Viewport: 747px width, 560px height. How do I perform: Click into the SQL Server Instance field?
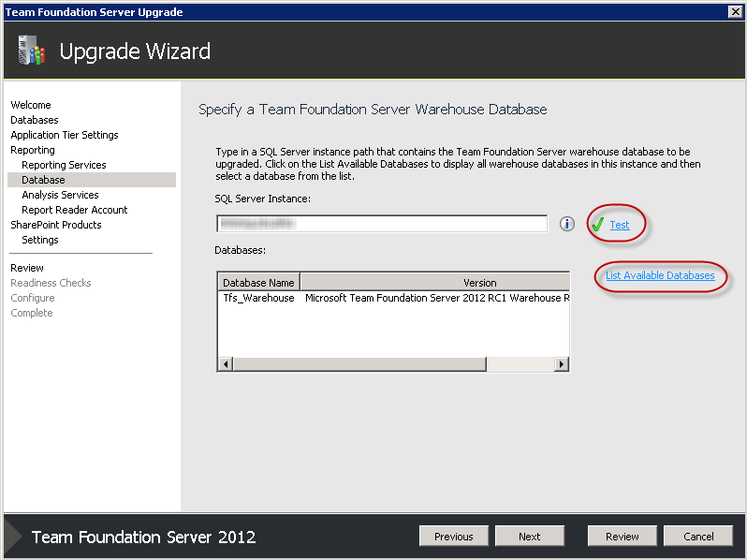pos(382,224)
